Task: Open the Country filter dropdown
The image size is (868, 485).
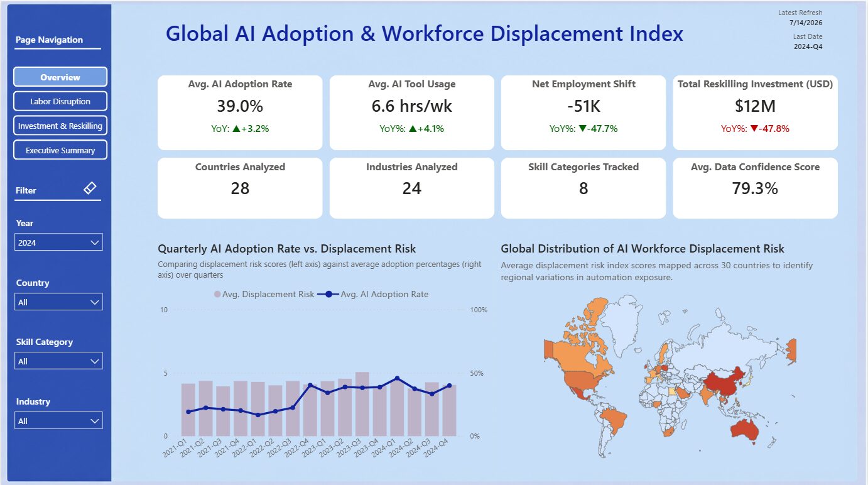Action: click(59, 302)
